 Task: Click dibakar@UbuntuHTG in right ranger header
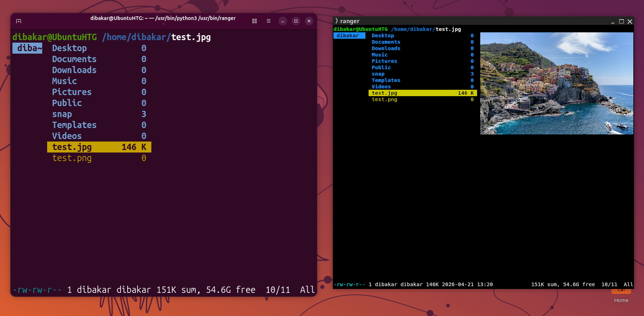click(x=361, y=29)
